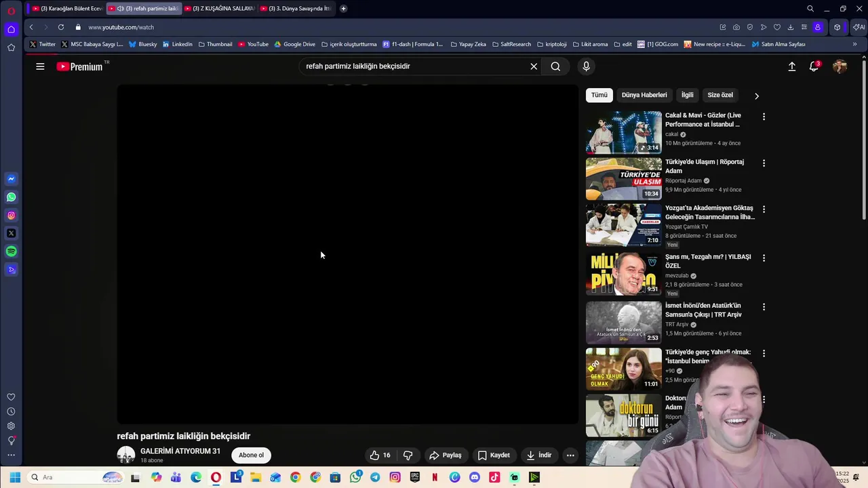Image resolution: width=868 pixels, height=488 pixels.
Task: Open Opera sidebar WhatsApp icon
Action: click(11, 197)
